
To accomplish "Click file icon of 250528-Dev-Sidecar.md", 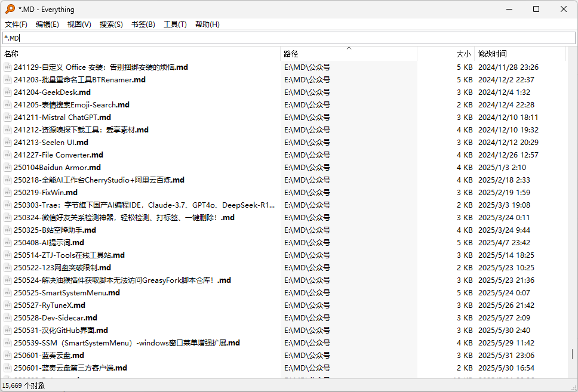I will [x=7, y=317].
